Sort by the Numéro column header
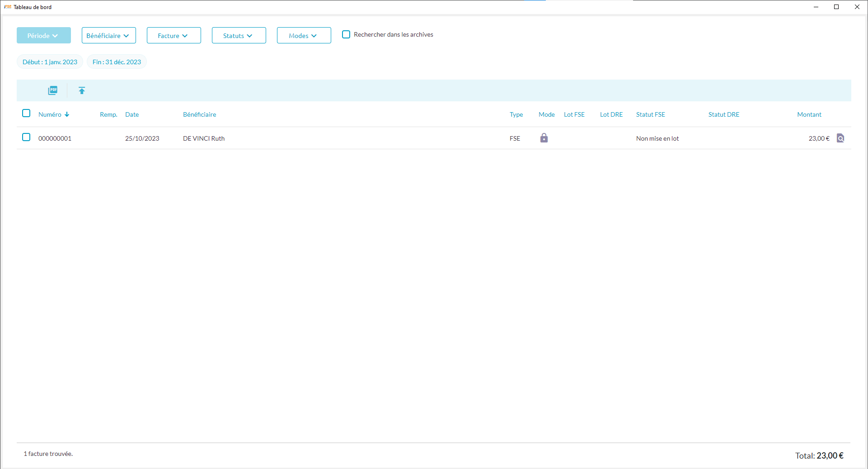The image size is (868, 469). 50,114
